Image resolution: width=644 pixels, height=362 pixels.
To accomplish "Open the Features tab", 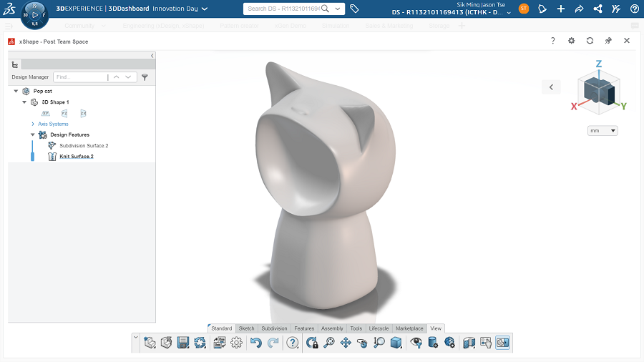I will click(x=304, y=328).
